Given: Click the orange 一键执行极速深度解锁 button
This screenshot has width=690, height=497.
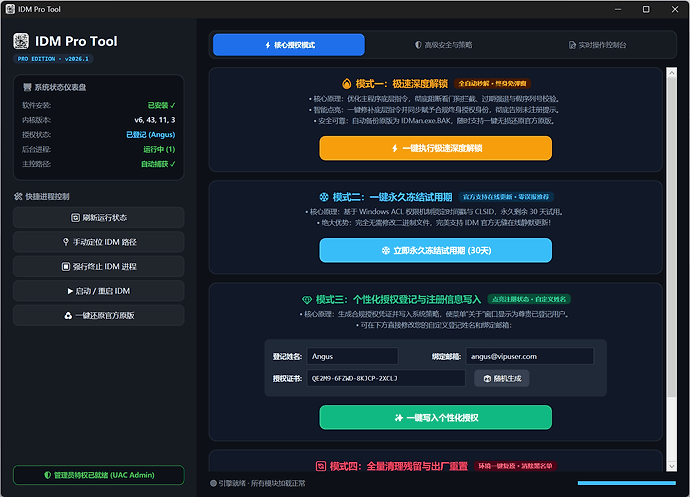Looking at the screenshot, I should click(x=436, y=148).
